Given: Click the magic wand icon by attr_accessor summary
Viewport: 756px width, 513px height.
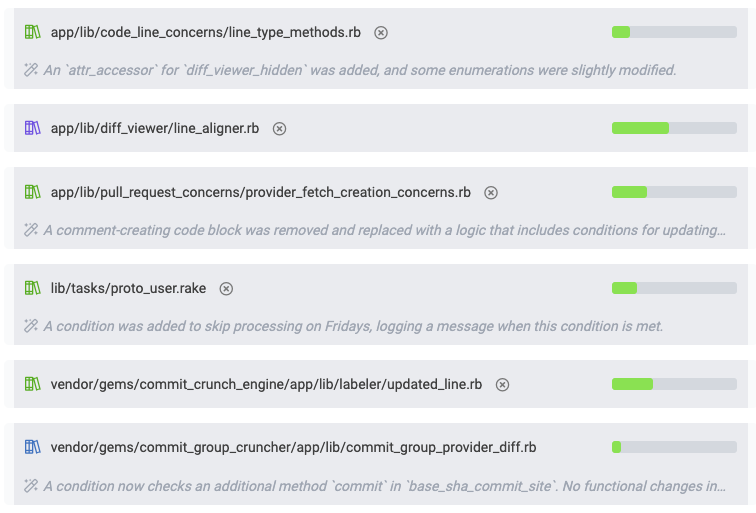Looking at the screenshot, I should (31, 71).
